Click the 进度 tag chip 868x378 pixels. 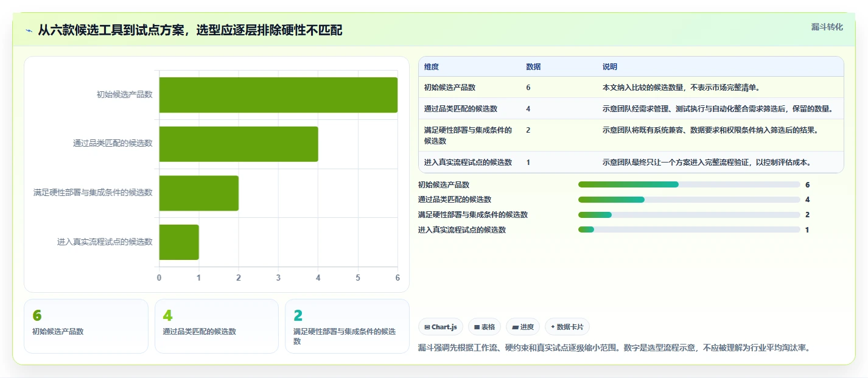tap(523, 327)
